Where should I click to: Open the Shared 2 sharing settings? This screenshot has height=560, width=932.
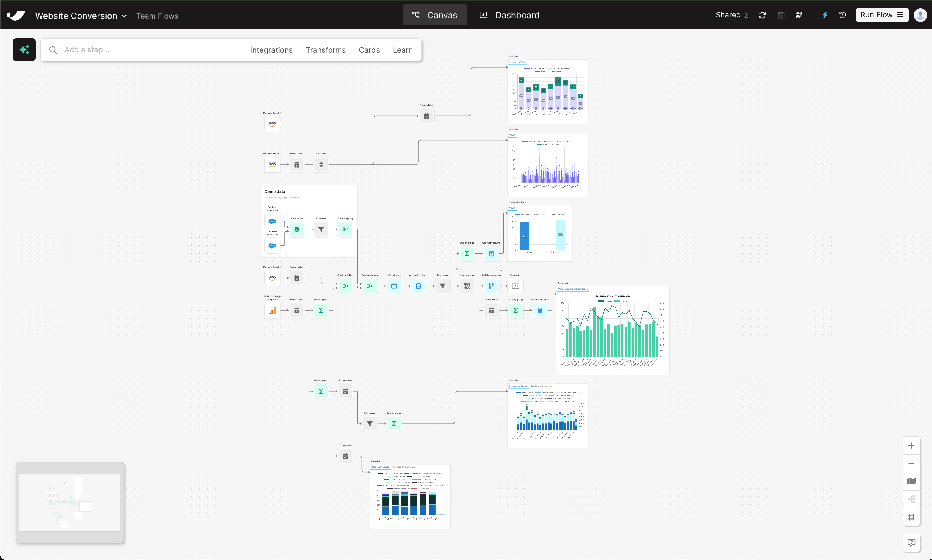point(731,15)
